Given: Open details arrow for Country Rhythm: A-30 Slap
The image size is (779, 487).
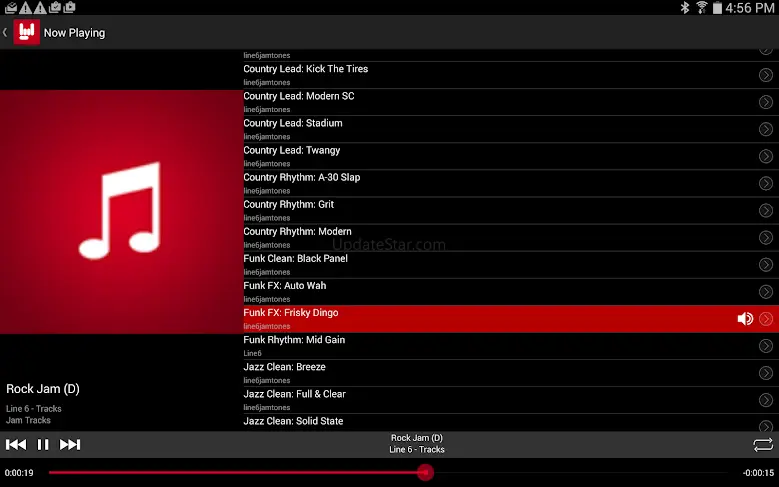Looking at the screenshot, I should pos(766,183).
